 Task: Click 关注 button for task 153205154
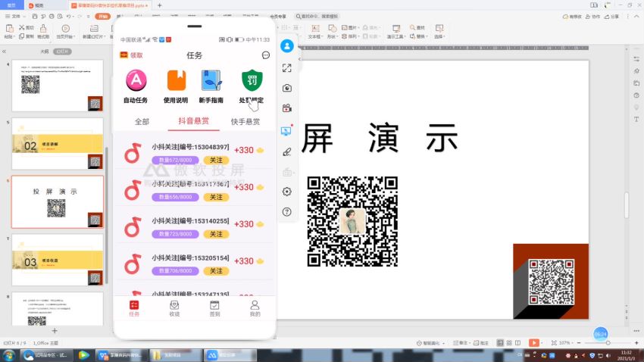[x=216, y=271]
